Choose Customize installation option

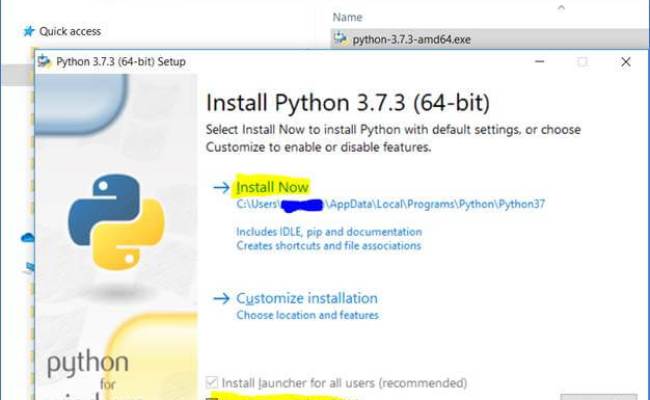click(307, 298)
